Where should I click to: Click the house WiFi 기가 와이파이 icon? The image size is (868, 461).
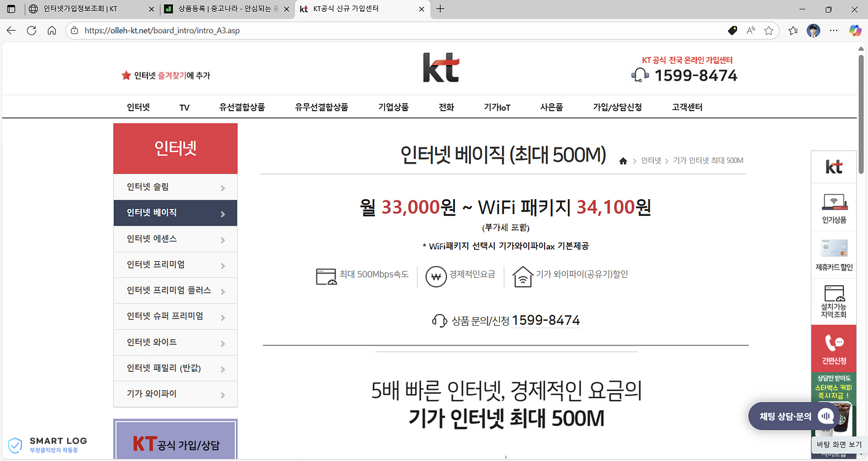tap(523, 276)
